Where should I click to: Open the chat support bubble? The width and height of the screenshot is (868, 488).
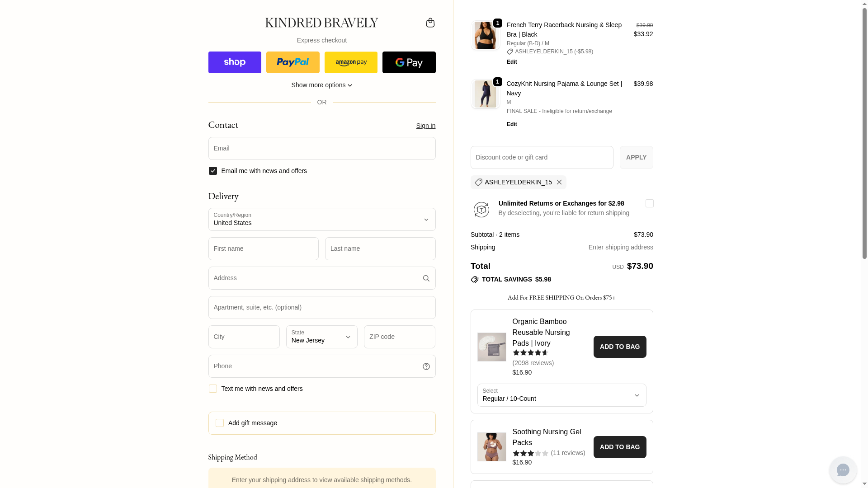coord(843,470)
